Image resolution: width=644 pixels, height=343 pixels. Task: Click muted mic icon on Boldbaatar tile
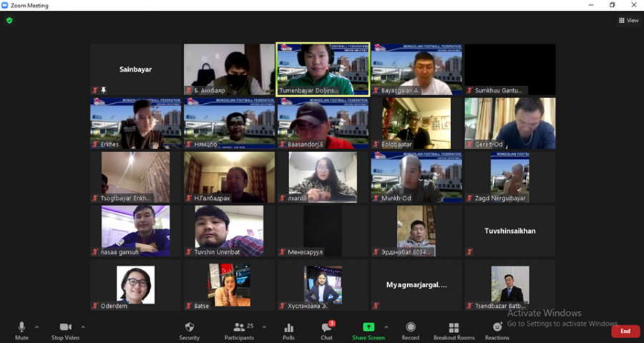[x=376, y=144]
